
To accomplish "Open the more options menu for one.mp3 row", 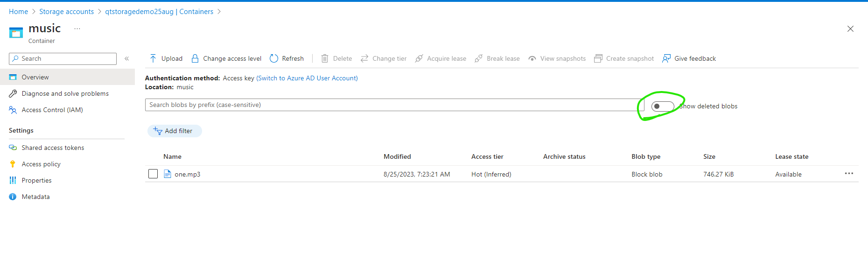I will (849, 173).
